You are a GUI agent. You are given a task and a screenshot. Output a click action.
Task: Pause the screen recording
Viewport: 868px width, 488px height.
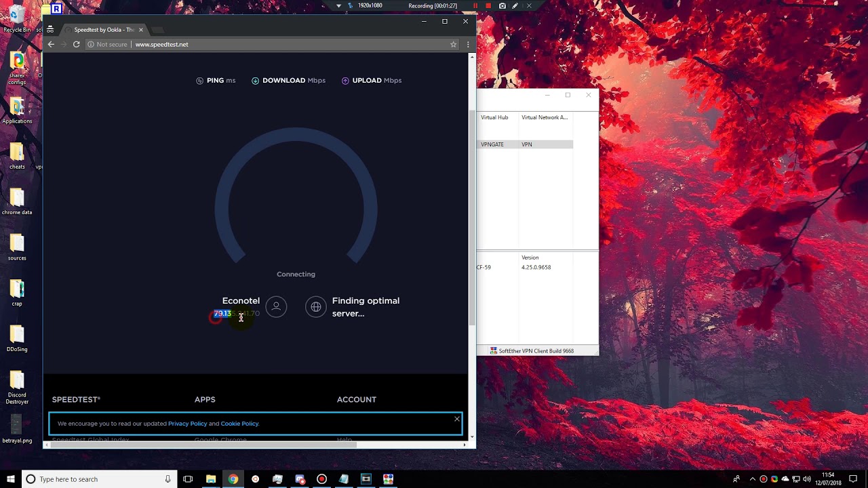point(475,5)
